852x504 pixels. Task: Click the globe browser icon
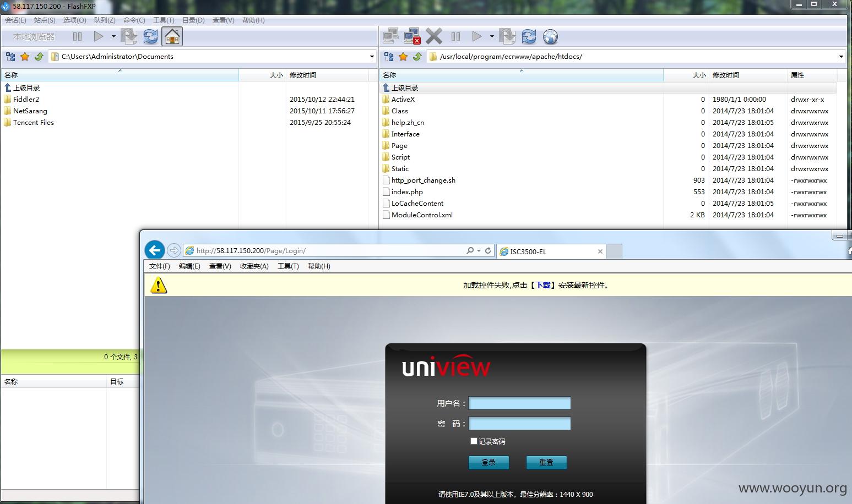coord(550,36)
